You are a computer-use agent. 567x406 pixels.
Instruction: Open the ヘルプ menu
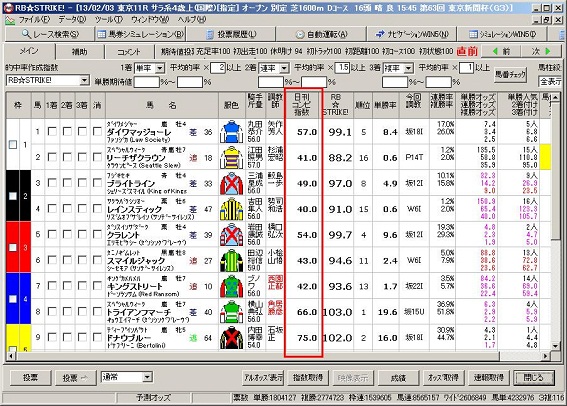click(192, 20)
